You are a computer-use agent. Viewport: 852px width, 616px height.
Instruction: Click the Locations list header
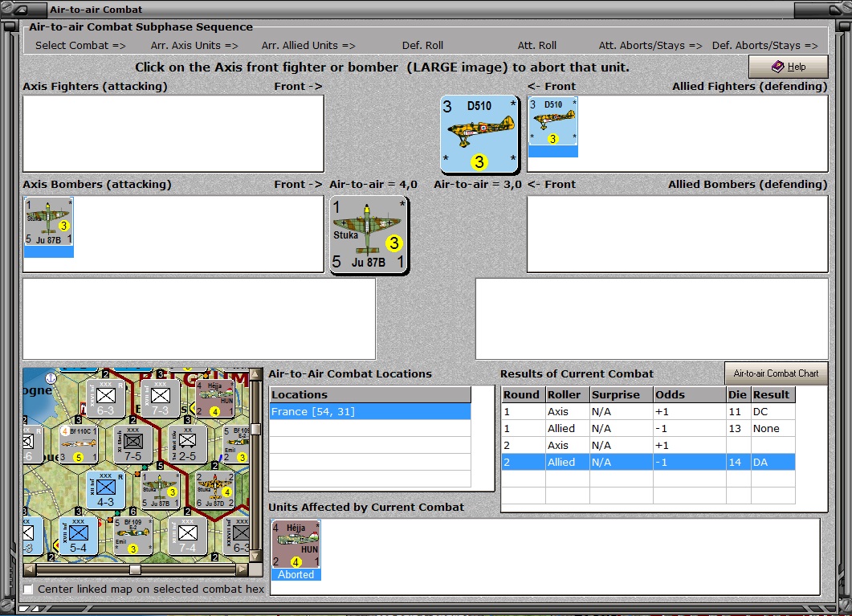[x=370, y=394]
